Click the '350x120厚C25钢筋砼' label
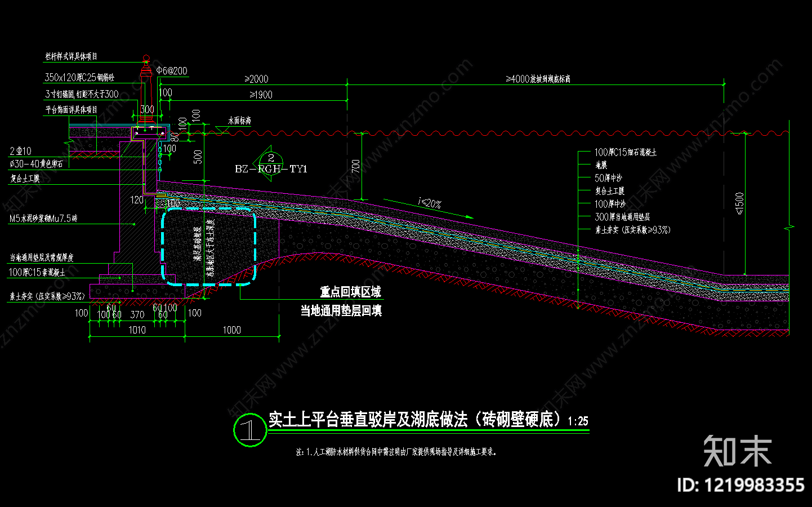The width and height of the screenshot is (812, 507). [x=79, y=78]
